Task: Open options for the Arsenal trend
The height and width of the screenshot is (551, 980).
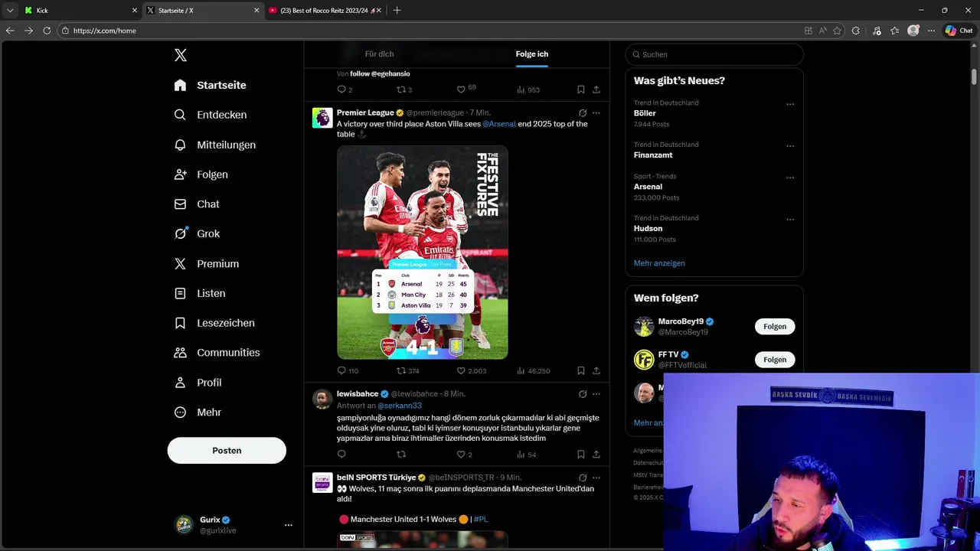Action: (790, 178)
